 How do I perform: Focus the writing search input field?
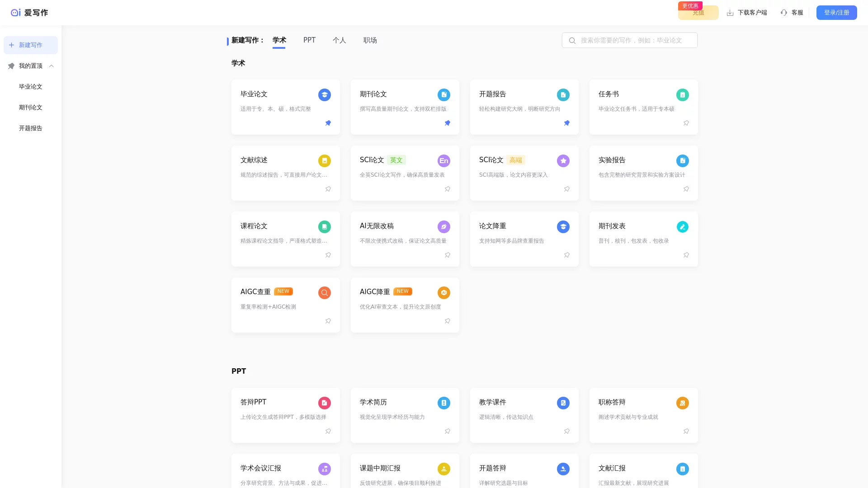coord(633,40)
